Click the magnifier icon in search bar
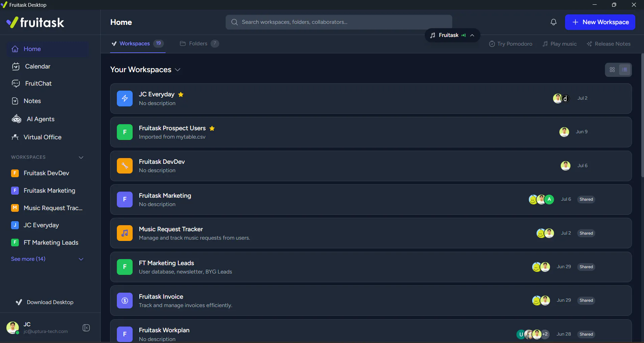The image size is (644, 343). coord(234,22)
